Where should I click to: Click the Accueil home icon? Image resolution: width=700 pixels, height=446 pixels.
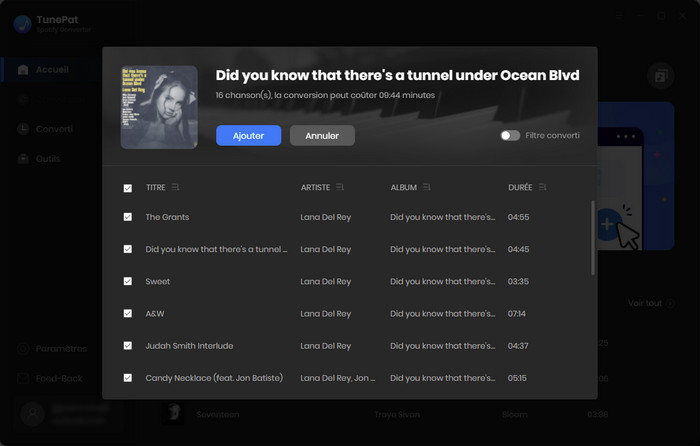(23, 70)
